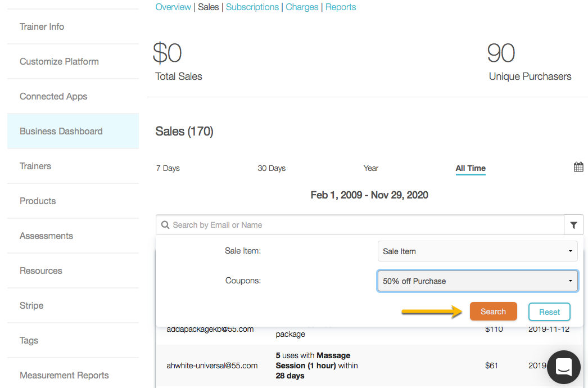588x388 pixels.
Task: Expand the Sale Item dropdown
Action: 477,251
